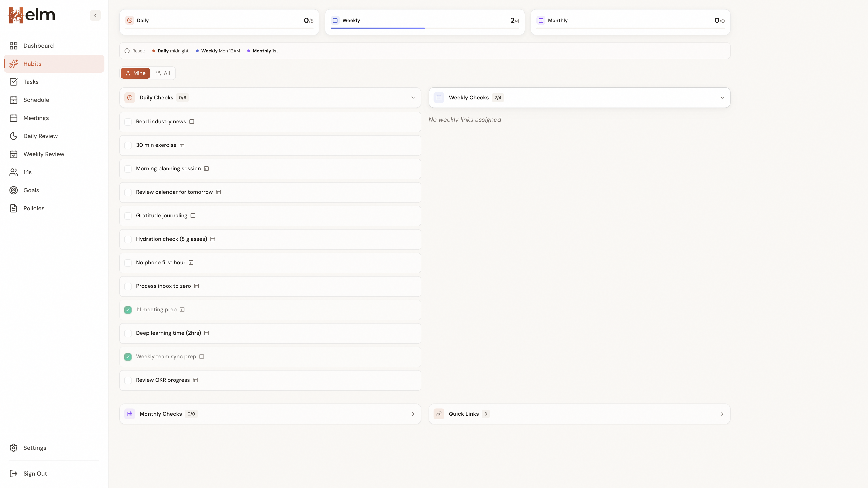The image size is (868, 488).
Task: Open Tasks from the sidebar
Action: coord(31,82)
